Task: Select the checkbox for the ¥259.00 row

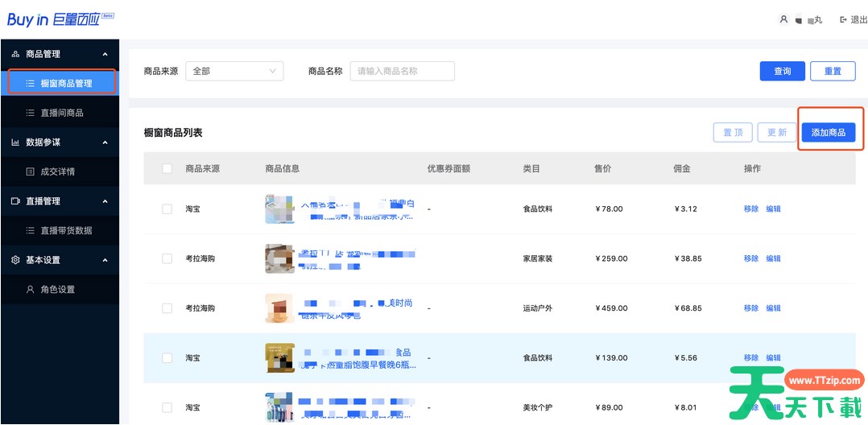Action: pyautogui.click(x=167, y=258)
